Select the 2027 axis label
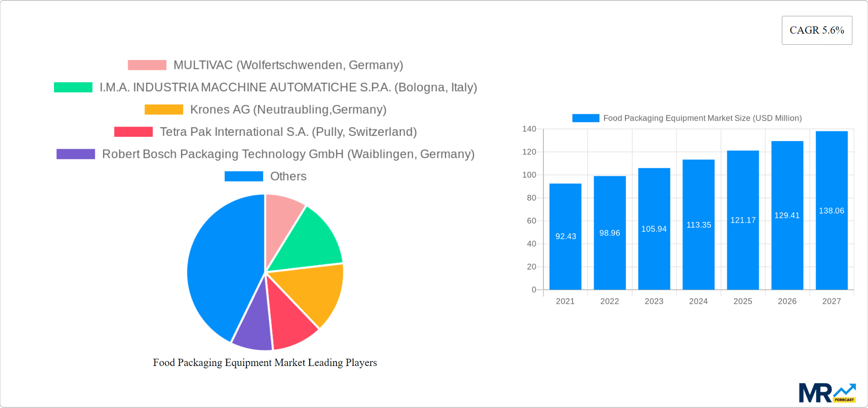This screenshot has width=868, height=408. 832,301
